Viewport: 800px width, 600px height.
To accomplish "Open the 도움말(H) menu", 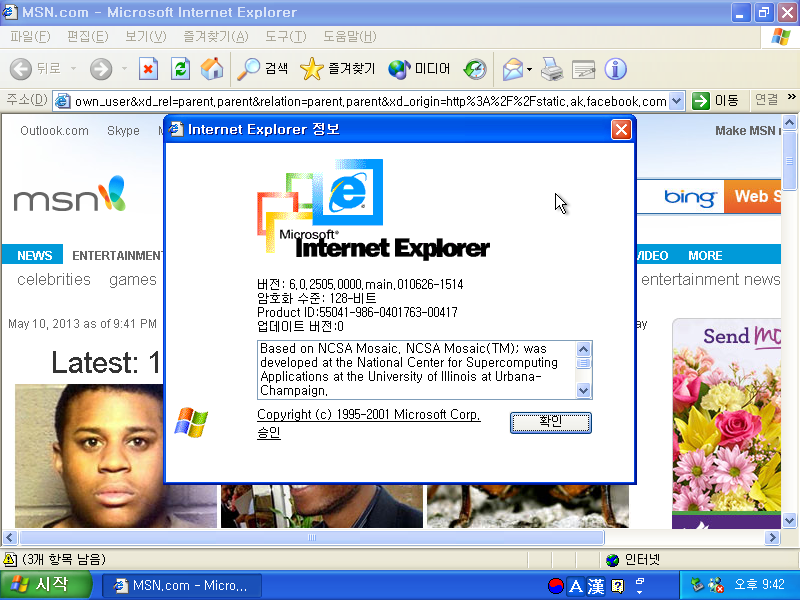I will (350, 37).
